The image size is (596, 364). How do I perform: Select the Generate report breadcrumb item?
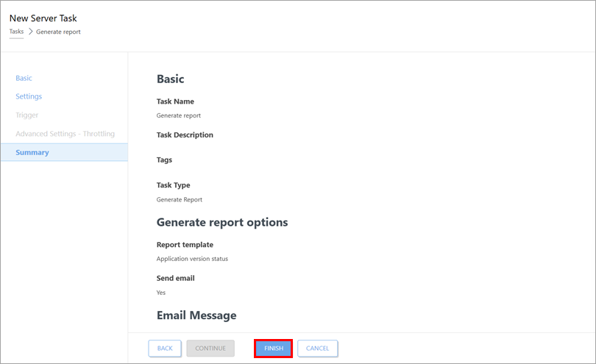pos(58,32)
